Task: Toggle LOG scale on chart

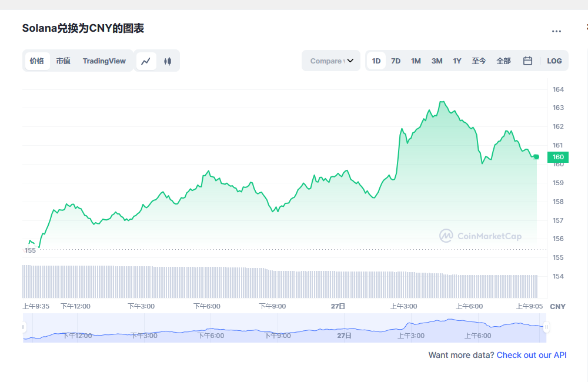Action: (x=554, y=61)
